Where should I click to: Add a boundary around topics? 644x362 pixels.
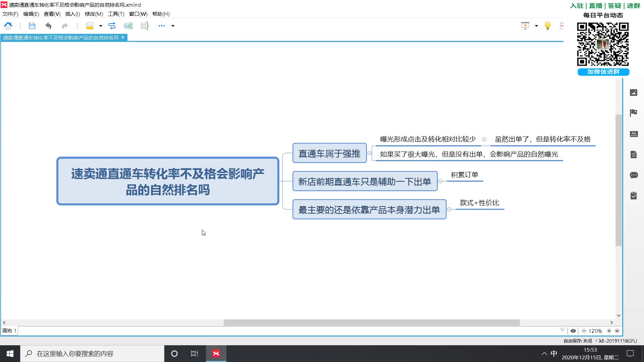[x=128, y=26]
